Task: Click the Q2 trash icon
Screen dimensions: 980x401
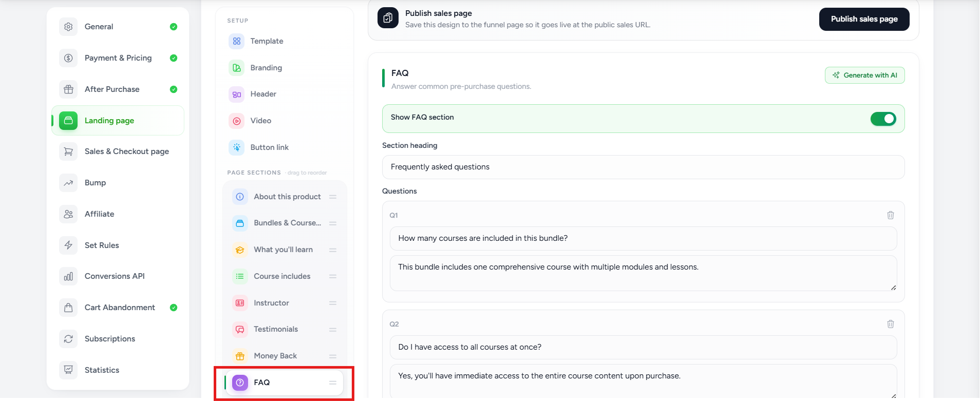Action: tap(890, 324)
